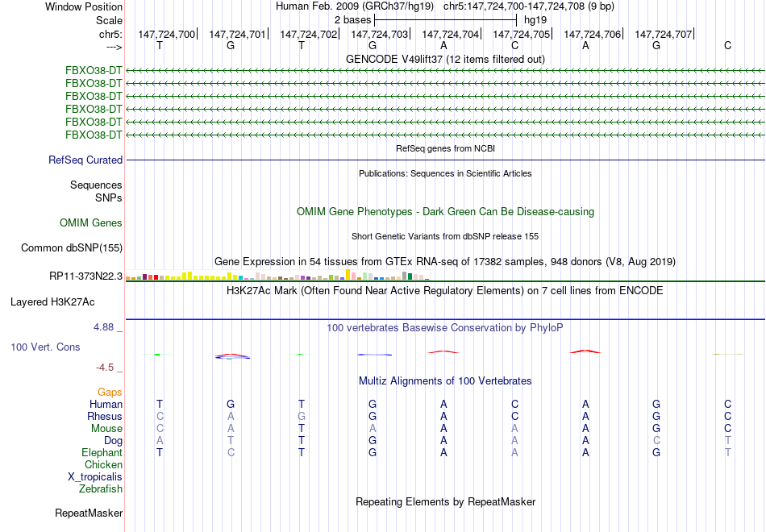Open Gene Expression in 54 tissues title
The width and height of the screenshot is (766, 532).
click(x=445, y=262)
